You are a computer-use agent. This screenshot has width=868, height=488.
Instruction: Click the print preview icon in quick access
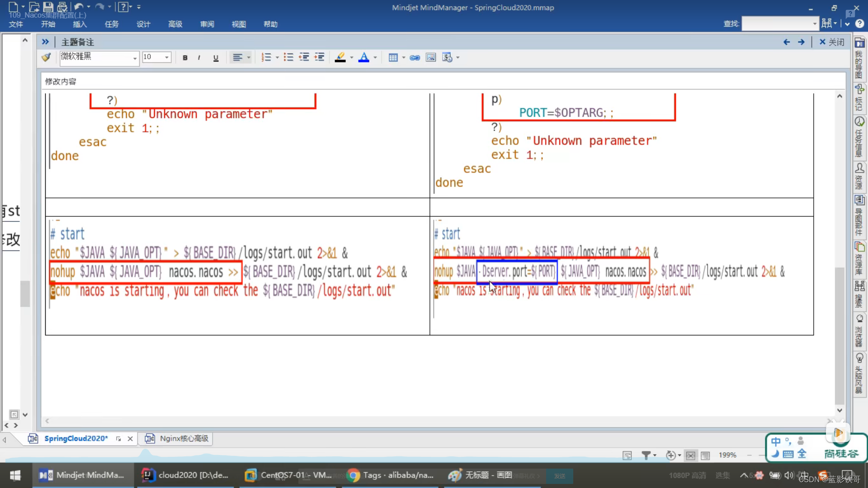(x=62, y=7)
